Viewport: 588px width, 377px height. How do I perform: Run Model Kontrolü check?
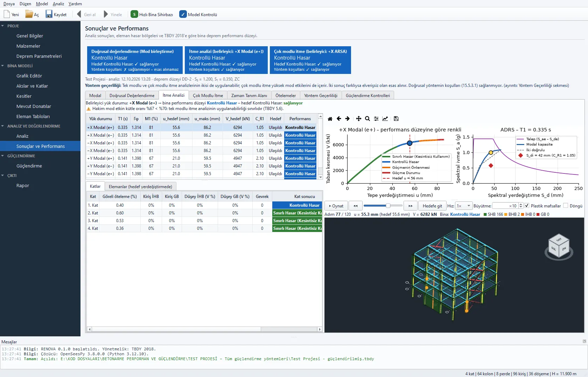(198, 14)
